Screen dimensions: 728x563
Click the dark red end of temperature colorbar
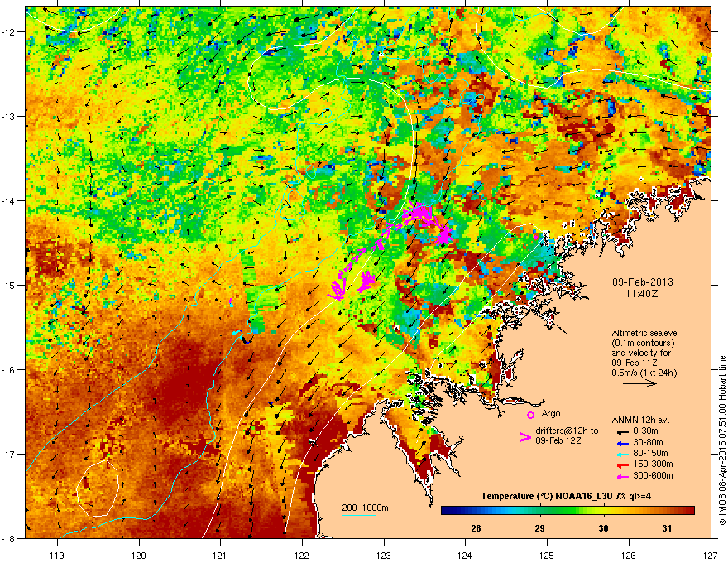(x=689, y=511)
